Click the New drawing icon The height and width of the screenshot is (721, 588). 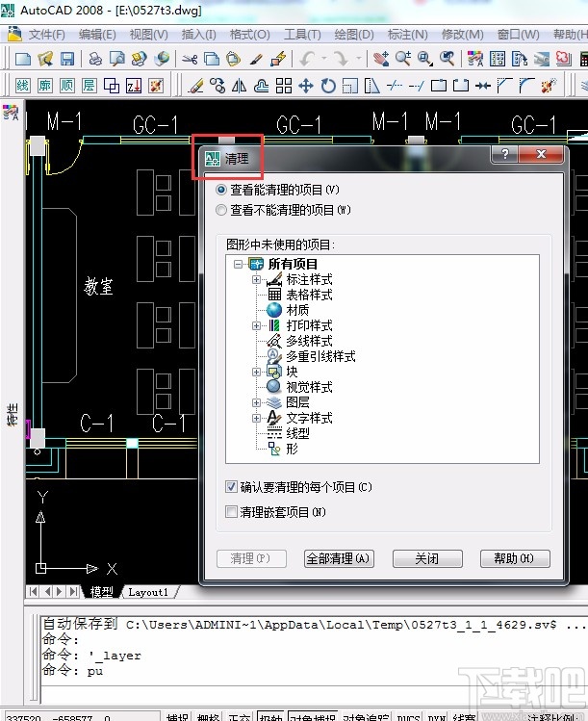(23, 59)
